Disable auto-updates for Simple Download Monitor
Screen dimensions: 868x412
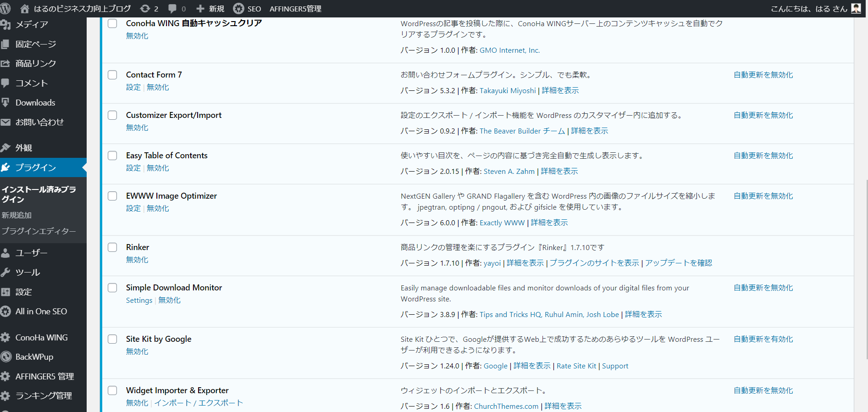(763, 288)
